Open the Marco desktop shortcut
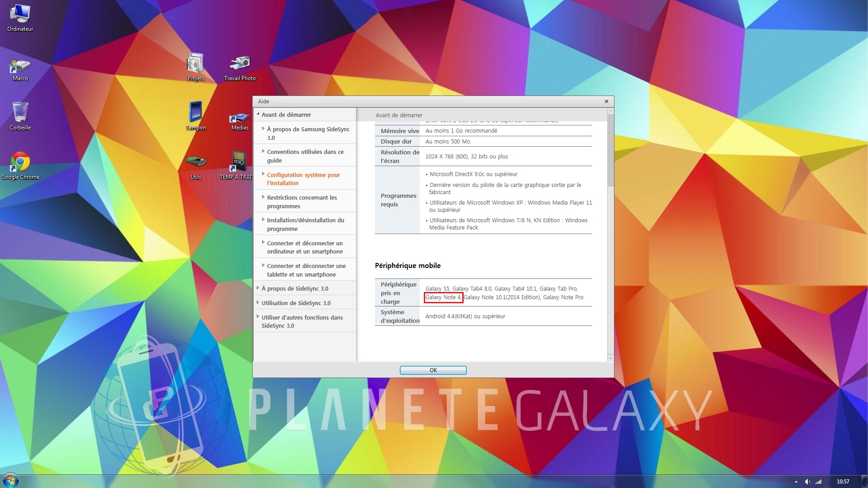The width and height of the screenshot is (868, 488). click(20, 70)
